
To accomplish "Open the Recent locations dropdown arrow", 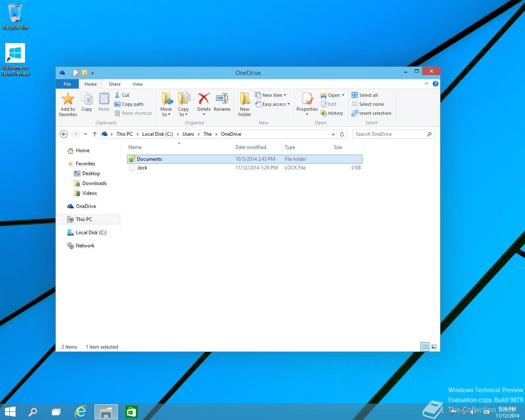I will click(85, 134).
